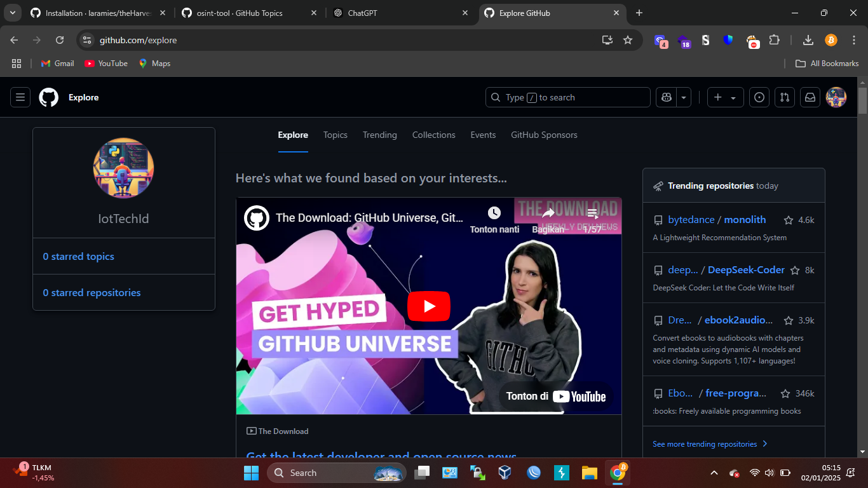
Task: Click the Tonton di YouTube button
Action: tap(556, 396)
